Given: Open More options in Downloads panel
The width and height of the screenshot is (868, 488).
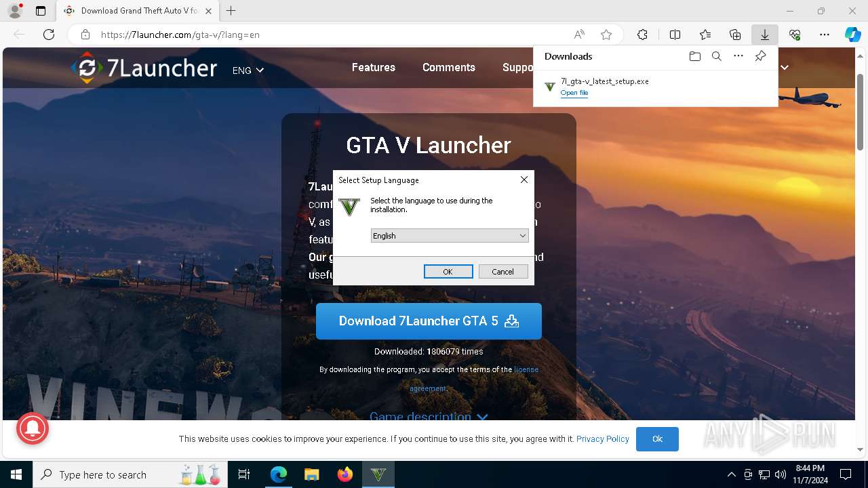Looking at the screenshot, I should [738, 56].
